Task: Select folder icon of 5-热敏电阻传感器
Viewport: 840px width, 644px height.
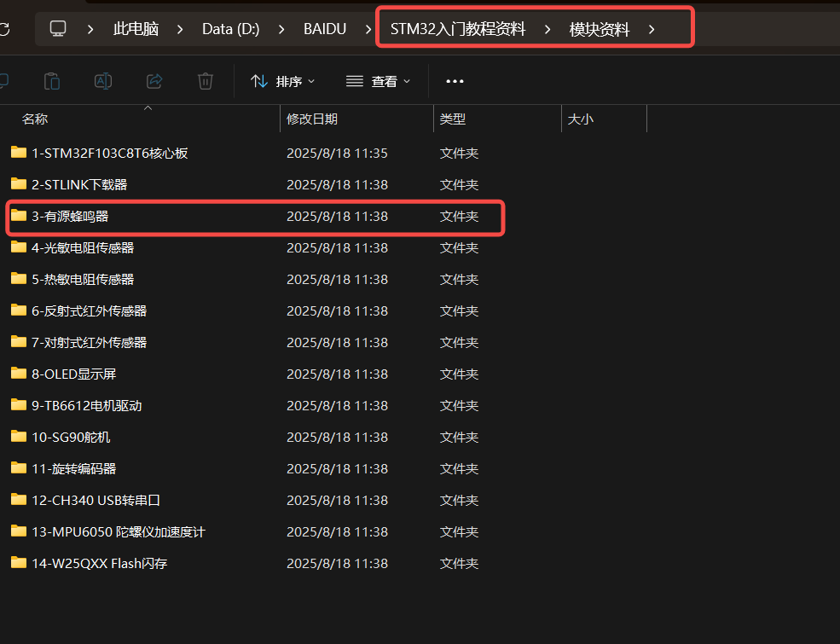Action: [19, 279]
